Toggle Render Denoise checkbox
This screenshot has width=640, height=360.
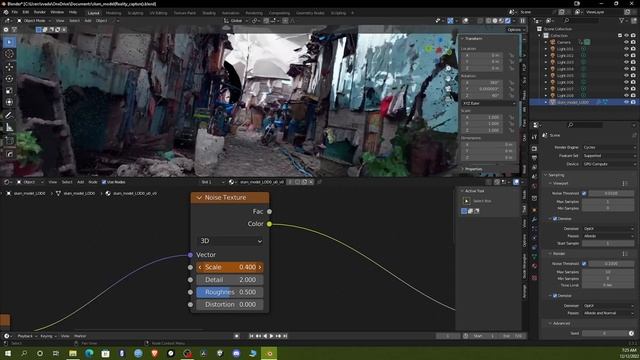(555, 296)
